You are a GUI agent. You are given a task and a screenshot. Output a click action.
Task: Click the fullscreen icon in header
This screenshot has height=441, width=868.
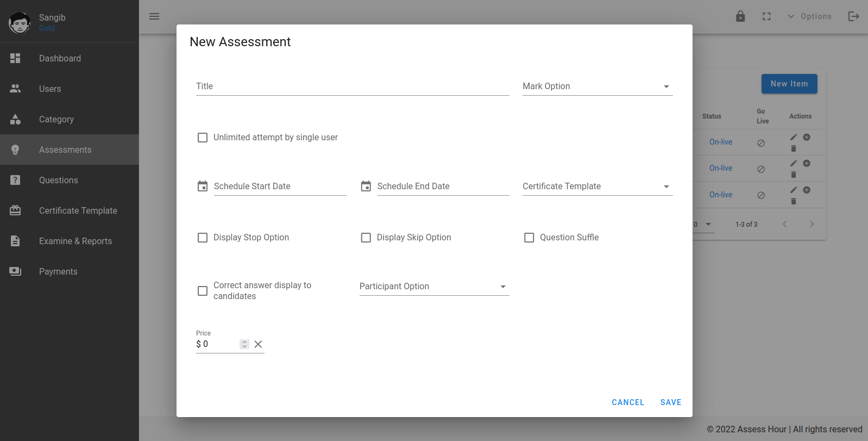766,16
